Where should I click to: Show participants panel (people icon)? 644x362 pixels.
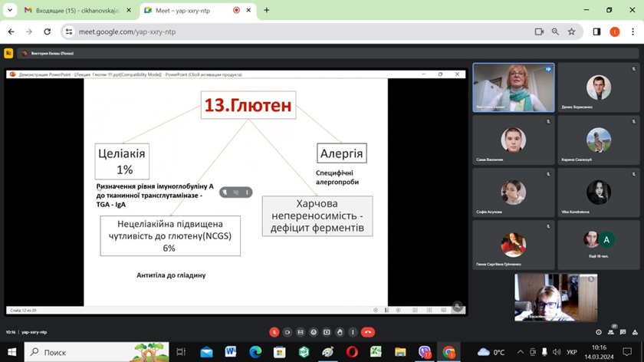(x=611, y=331)
